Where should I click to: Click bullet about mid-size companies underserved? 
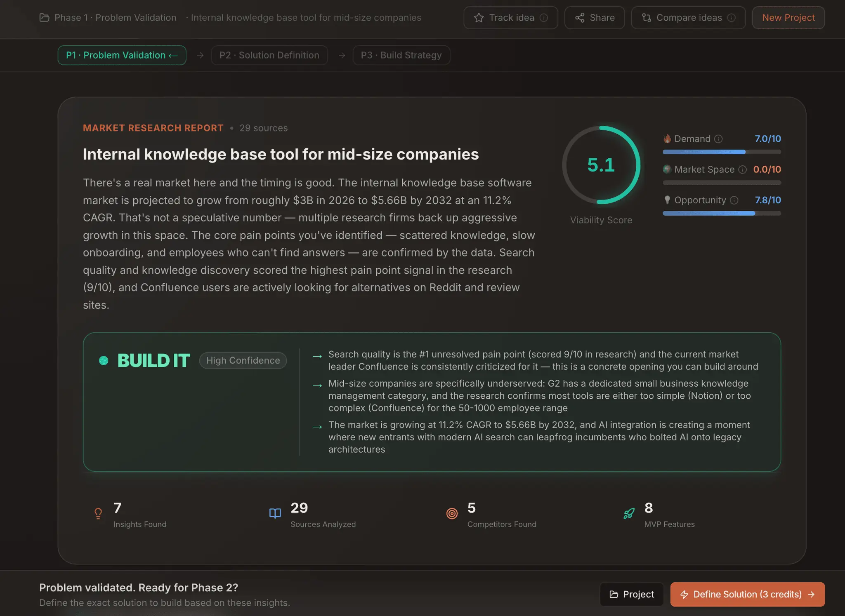click(540, 395)
